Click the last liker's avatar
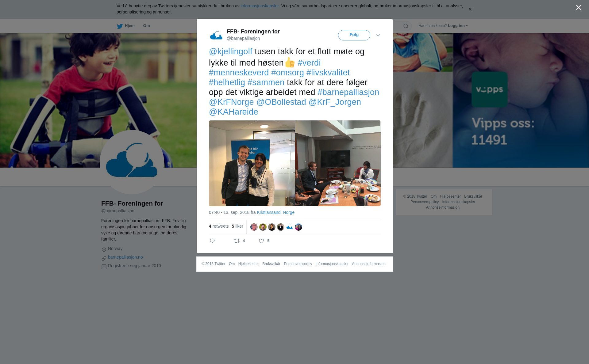This screenshot has width=589, height=364. (298, 227)
